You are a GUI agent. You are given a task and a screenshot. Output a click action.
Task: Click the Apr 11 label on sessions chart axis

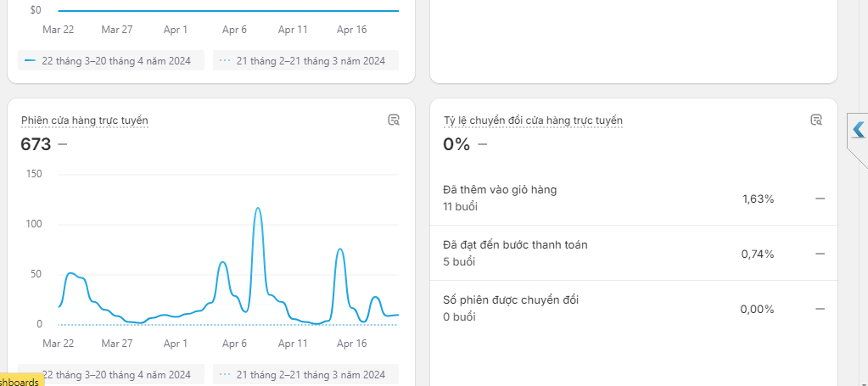[x=292, y=344]
